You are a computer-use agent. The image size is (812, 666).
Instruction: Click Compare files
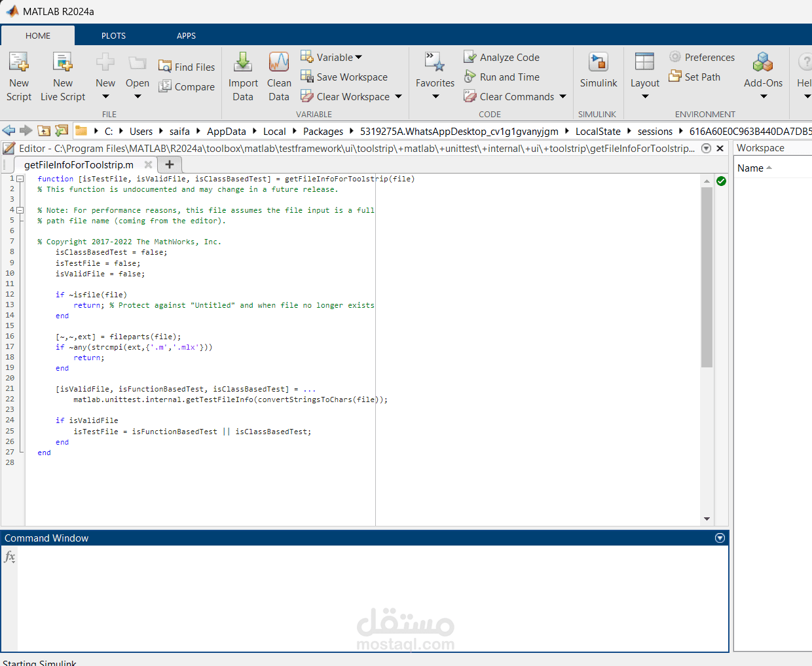pos(187,86)
